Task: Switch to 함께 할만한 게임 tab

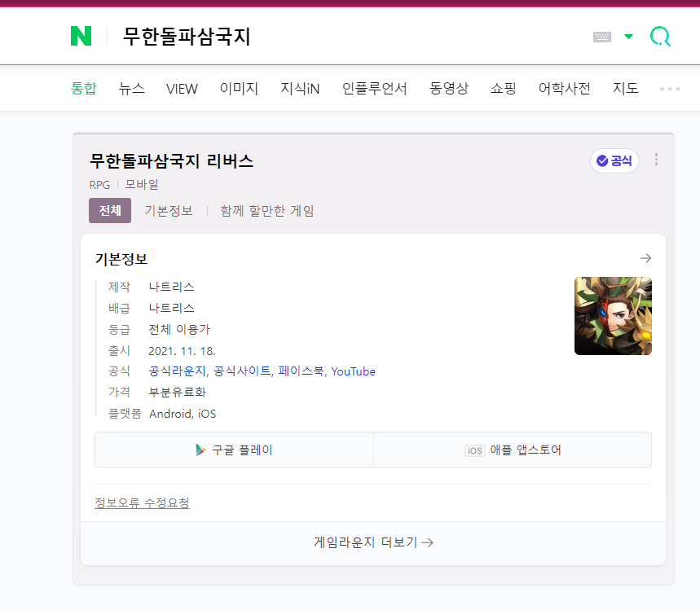Action: tap(267, 211)
